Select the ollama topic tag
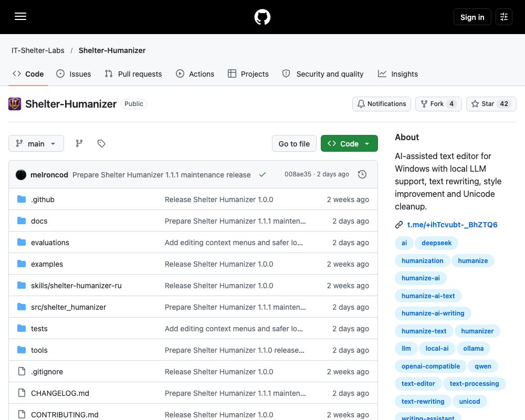Screen dimensions: 525x420 point(473,348)
